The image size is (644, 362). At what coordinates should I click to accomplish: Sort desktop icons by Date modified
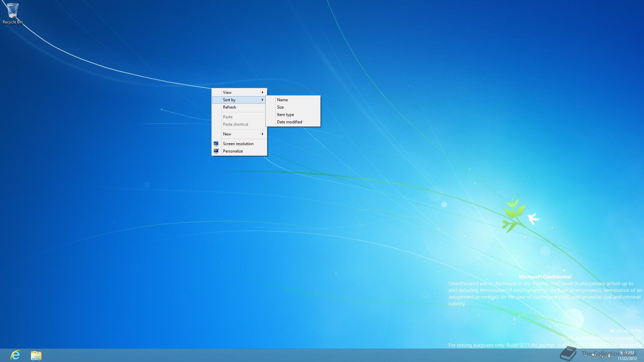click(293, 122)
